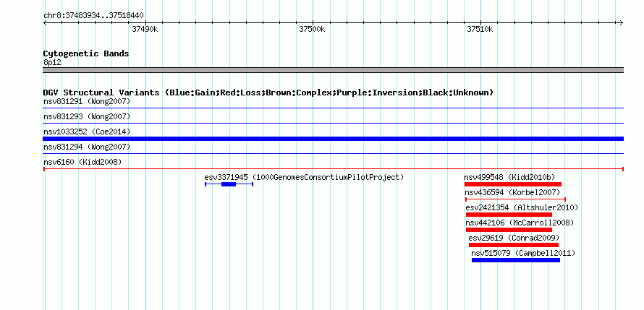Select the thick blue nsv1033252 gain bar

pos(333,139)
